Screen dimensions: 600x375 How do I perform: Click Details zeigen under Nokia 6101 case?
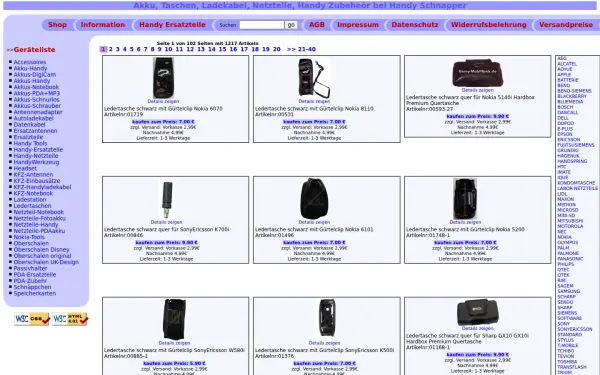pos(314,222)
